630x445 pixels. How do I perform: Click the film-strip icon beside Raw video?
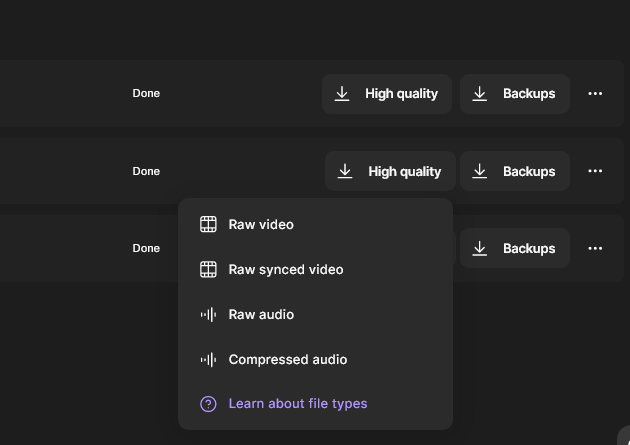pos(208,224)
